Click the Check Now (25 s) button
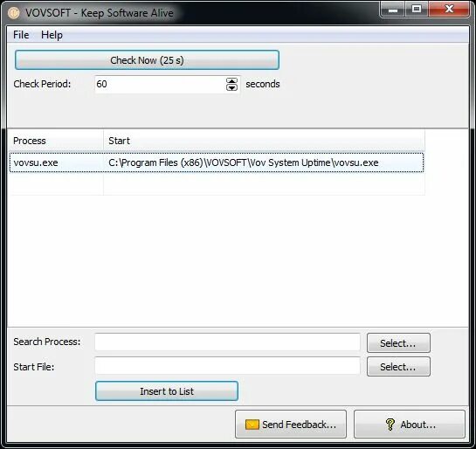Viewport: 476px width, 449px height. click(x=147, y=60)
